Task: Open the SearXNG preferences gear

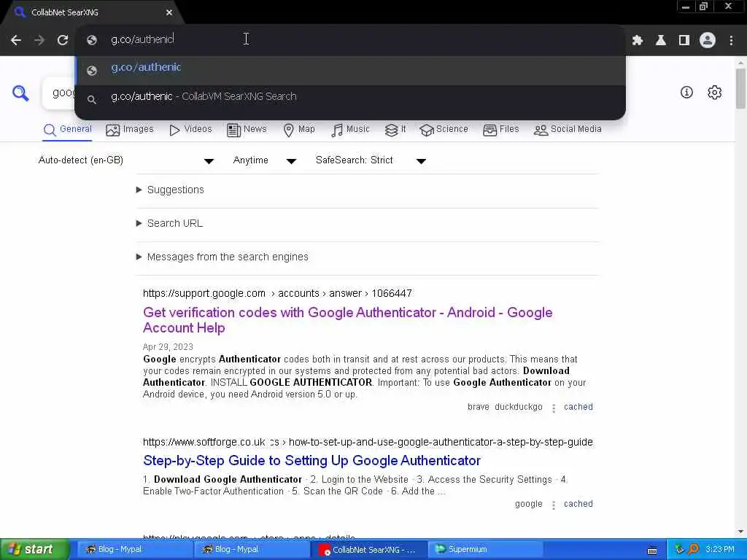Action: click(x=714, y=93)
